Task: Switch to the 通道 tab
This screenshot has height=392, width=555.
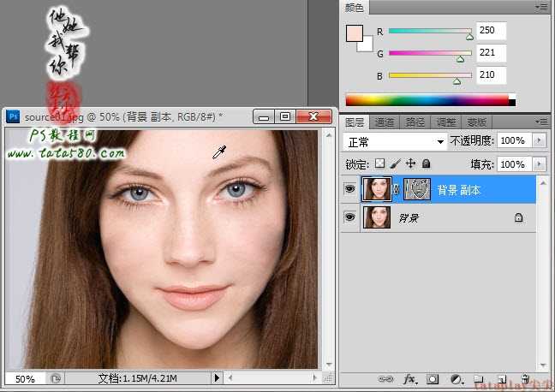Action: tap(385, 122)
